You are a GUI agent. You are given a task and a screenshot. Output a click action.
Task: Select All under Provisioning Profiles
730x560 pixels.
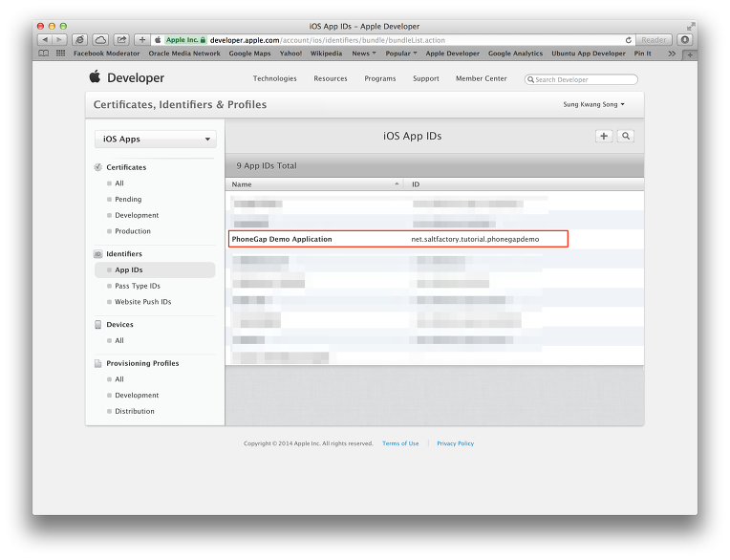(x=119, y=379)
